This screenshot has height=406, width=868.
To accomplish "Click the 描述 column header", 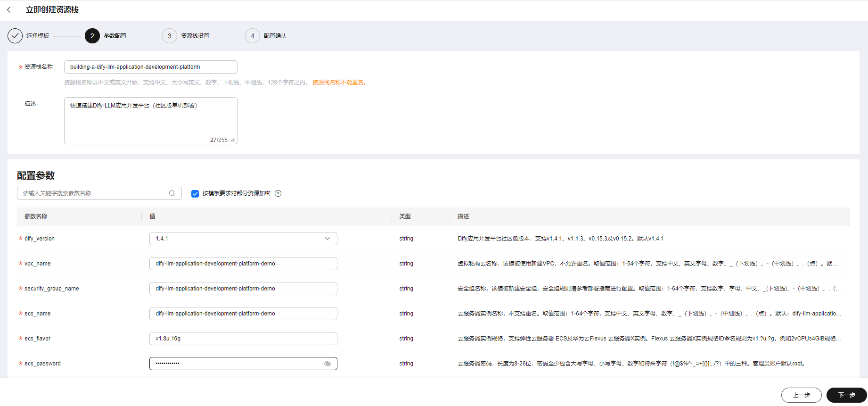I will 463,216.
